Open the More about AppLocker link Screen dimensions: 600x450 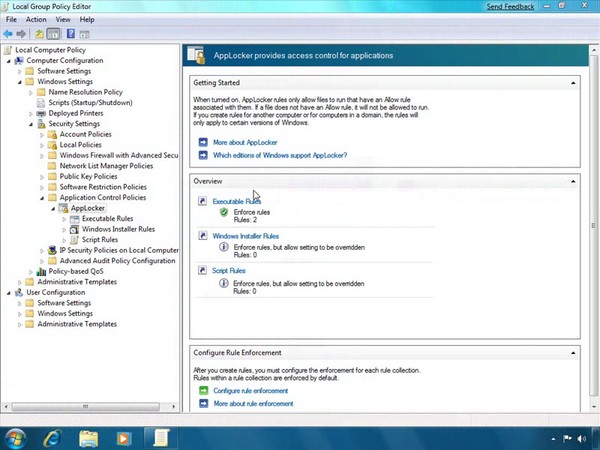[x=245, y=142]
